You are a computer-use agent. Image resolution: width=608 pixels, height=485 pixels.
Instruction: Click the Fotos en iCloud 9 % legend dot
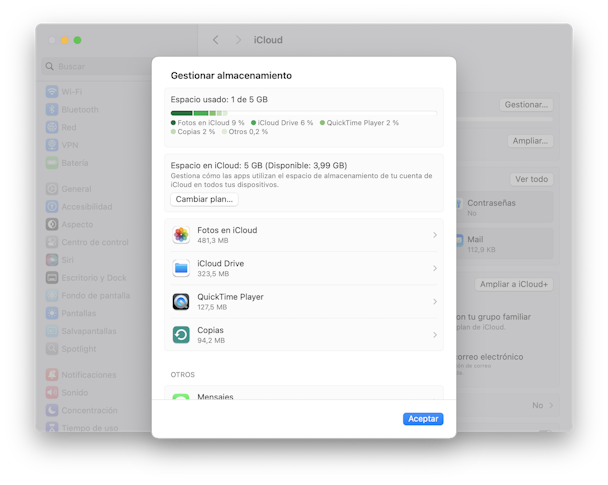tap(173, 123)
